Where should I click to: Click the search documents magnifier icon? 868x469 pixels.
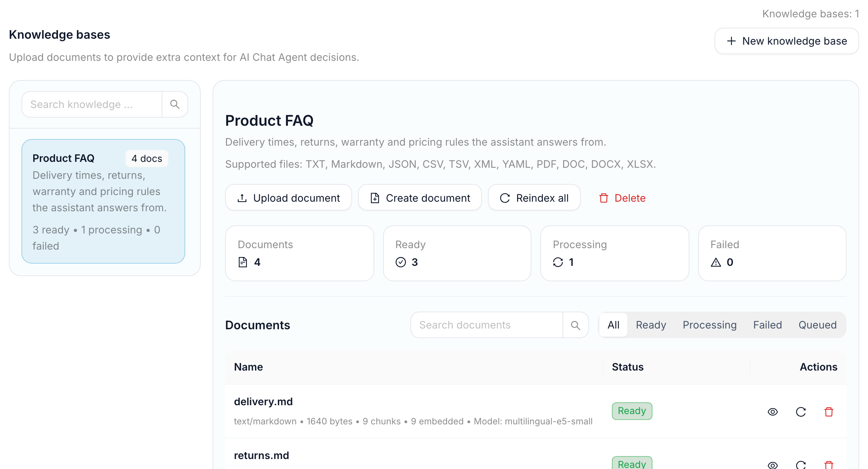click(575, 325)
